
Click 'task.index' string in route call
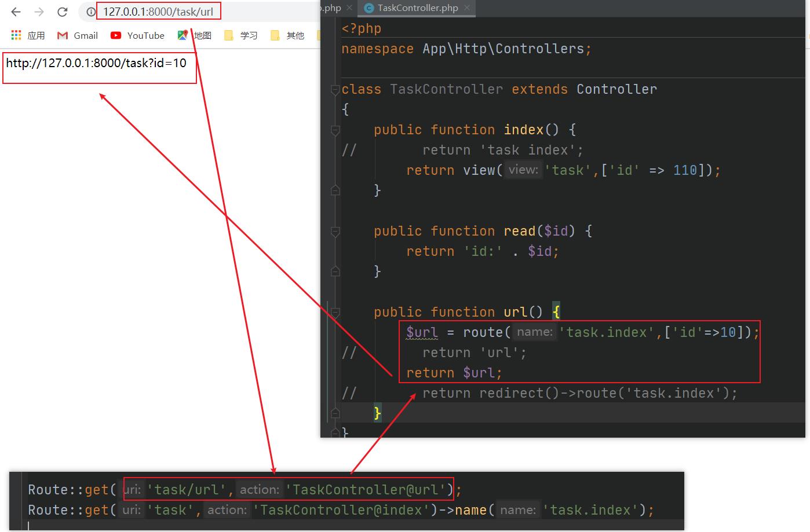pos(606,332)
